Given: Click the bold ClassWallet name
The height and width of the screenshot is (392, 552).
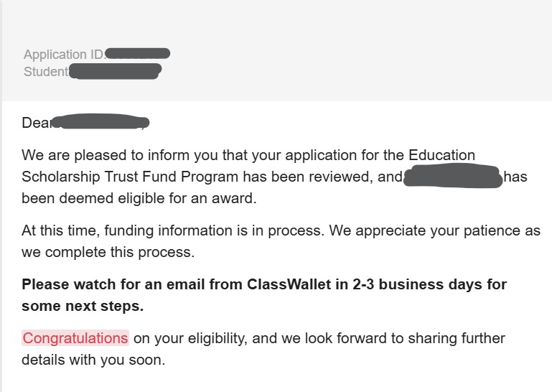Looking at the screenshot, I should point(289,284).
